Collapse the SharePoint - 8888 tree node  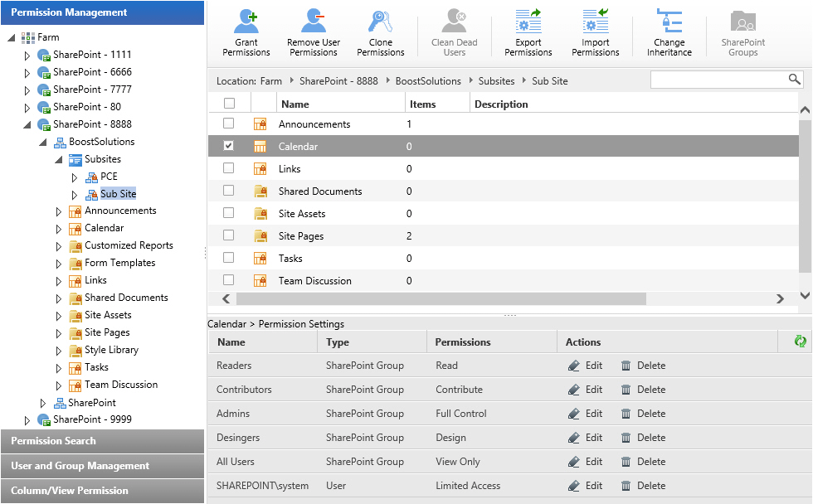click(27, 124)
